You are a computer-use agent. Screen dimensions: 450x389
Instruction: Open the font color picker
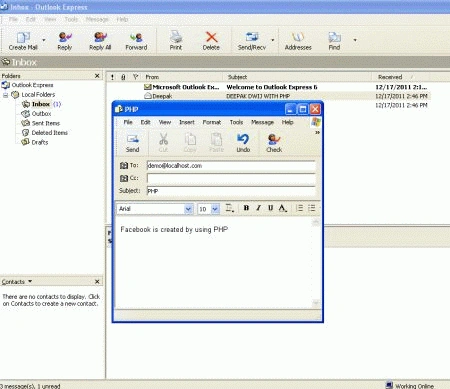[x=283, y=208]
